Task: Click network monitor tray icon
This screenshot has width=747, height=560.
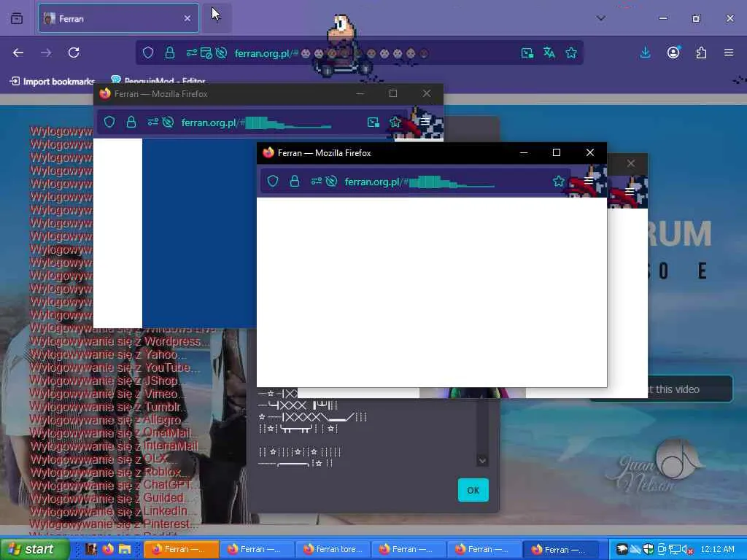Action: pos(675,550)
